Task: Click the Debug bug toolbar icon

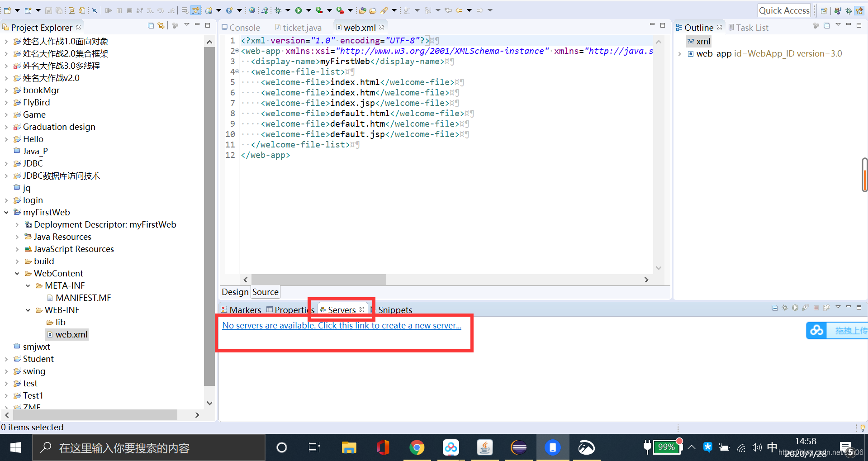Action: pos(278,10)
